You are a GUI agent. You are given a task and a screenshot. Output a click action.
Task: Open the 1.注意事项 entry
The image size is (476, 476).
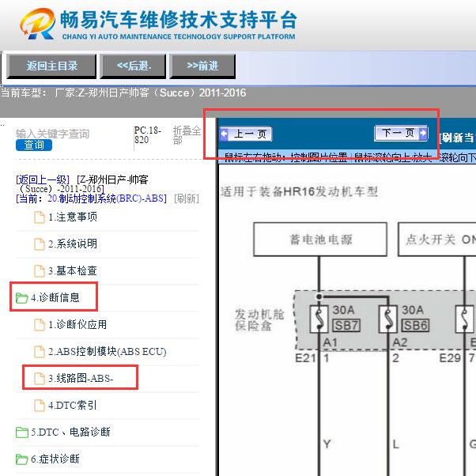pos(73,217)
